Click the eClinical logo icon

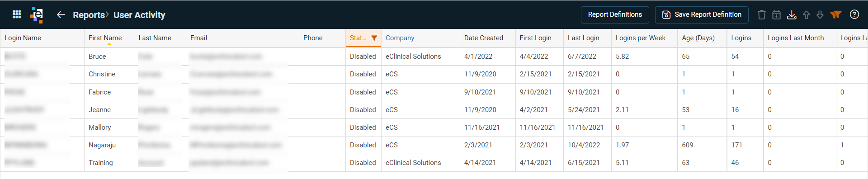(37, 15)
